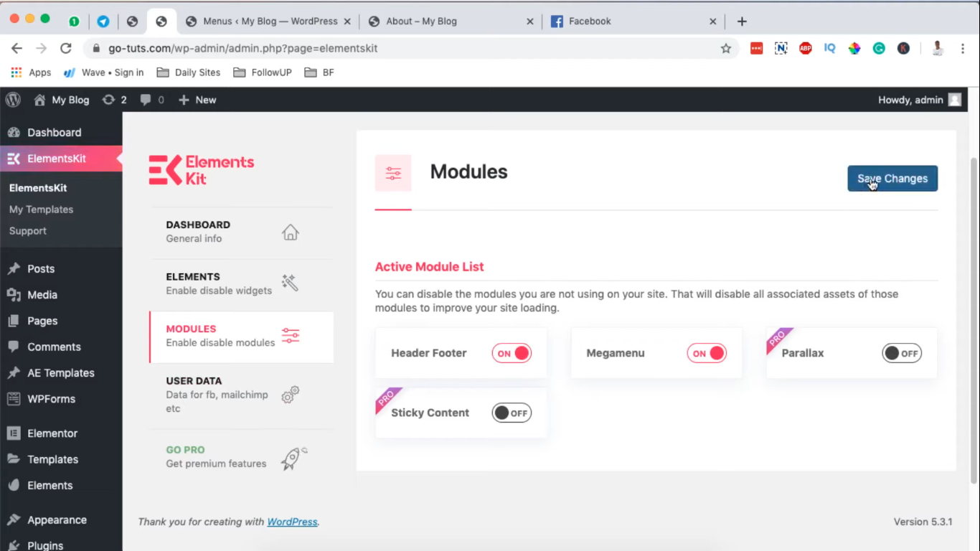
Task: Open the IQ extension icon
Action: click(x=830, y=48)
